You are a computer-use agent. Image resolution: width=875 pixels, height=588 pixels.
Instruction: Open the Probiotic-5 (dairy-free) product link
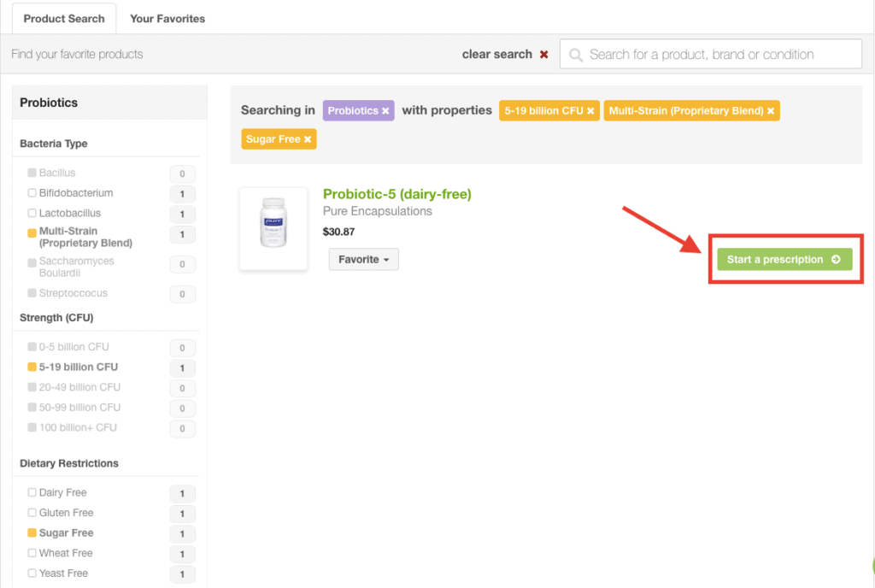tap(396, 194)
